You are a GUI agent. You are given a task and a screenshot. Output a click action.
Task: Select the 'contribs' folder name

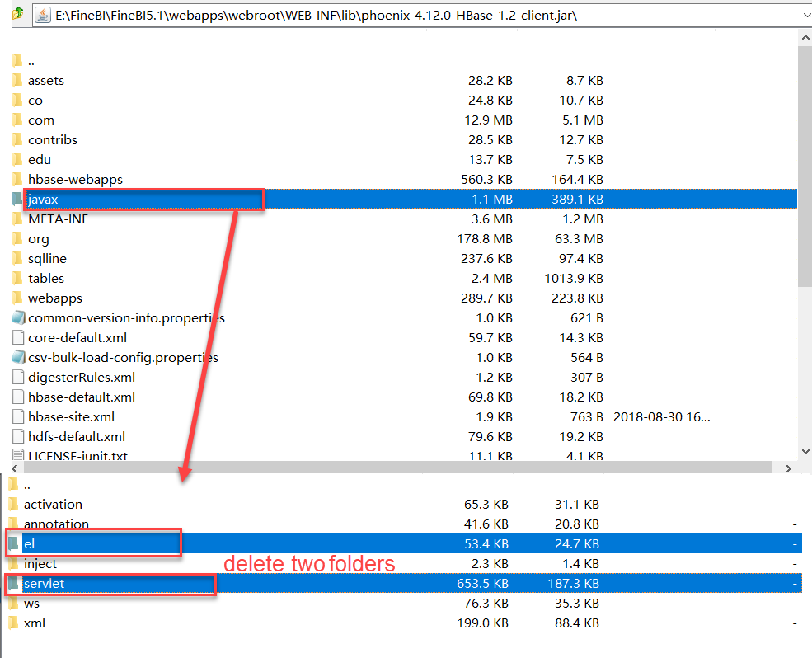53,140
